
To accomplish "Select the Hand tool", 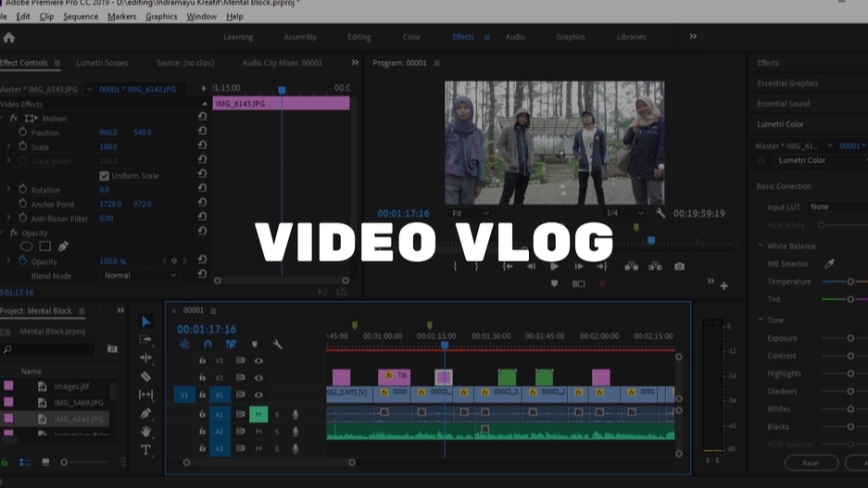I will click(145, 431).
